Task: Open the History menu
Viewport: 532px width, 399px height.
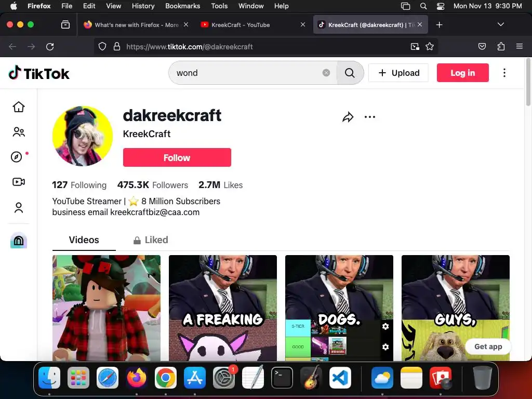Action: (143, 6)
